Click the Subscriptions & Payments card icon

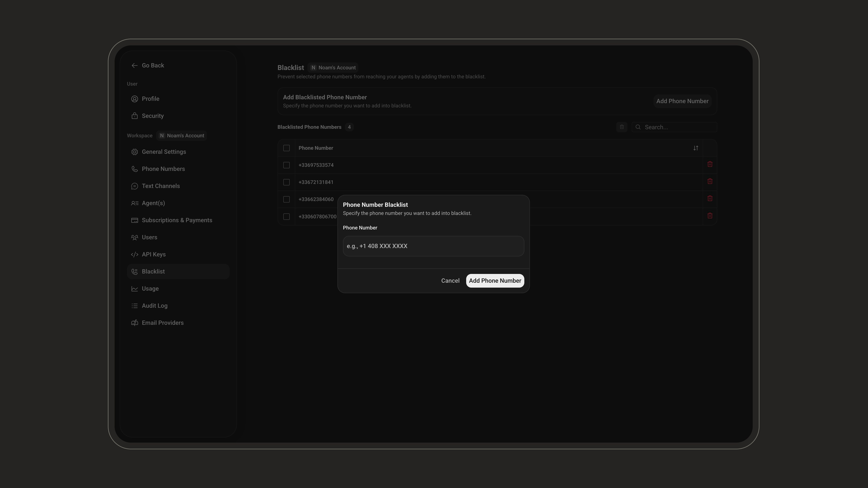134,220
